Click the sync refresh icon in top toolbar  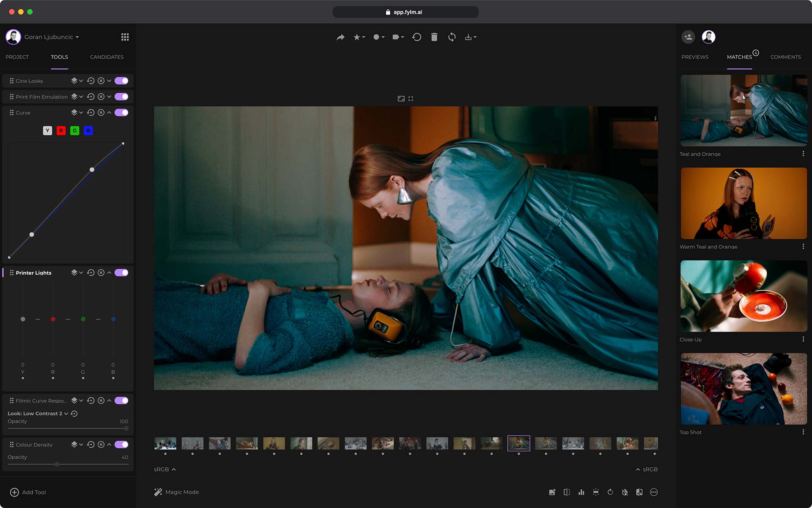[x=452, y=37]
